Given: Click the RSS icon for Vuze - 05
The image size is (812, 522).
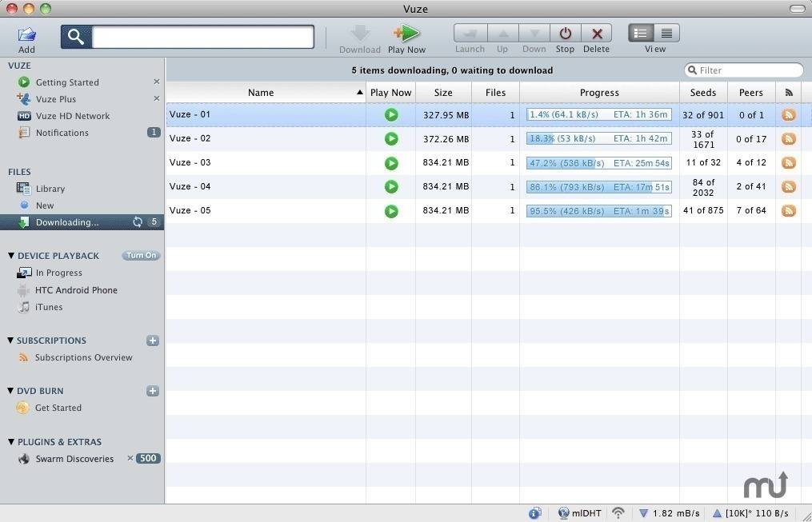Looking at the screenshot, I should [x=789, y=210].
